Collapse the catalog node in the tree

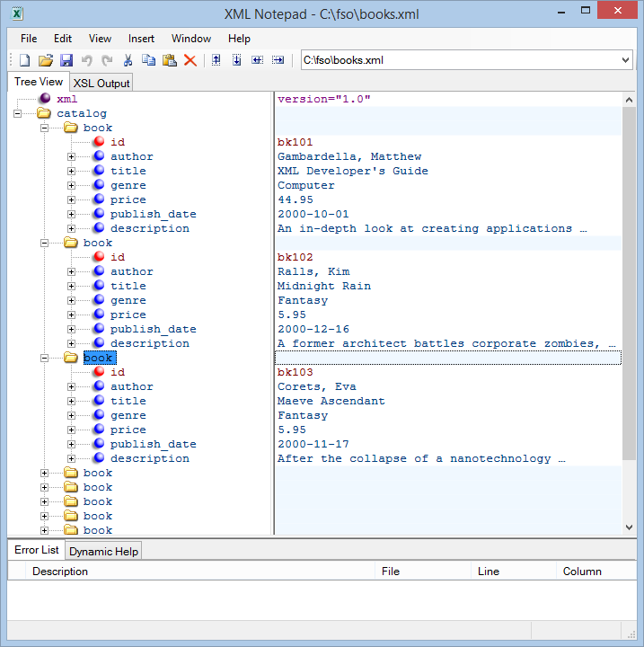[x=18, y=114]
